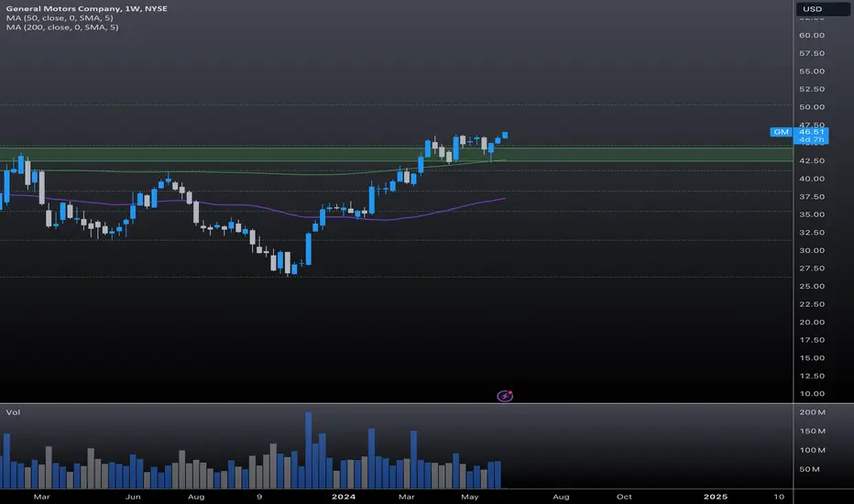Click the Jun time axis label
The height and width of the screenshot is (504, 854).
tap(133, 497)
